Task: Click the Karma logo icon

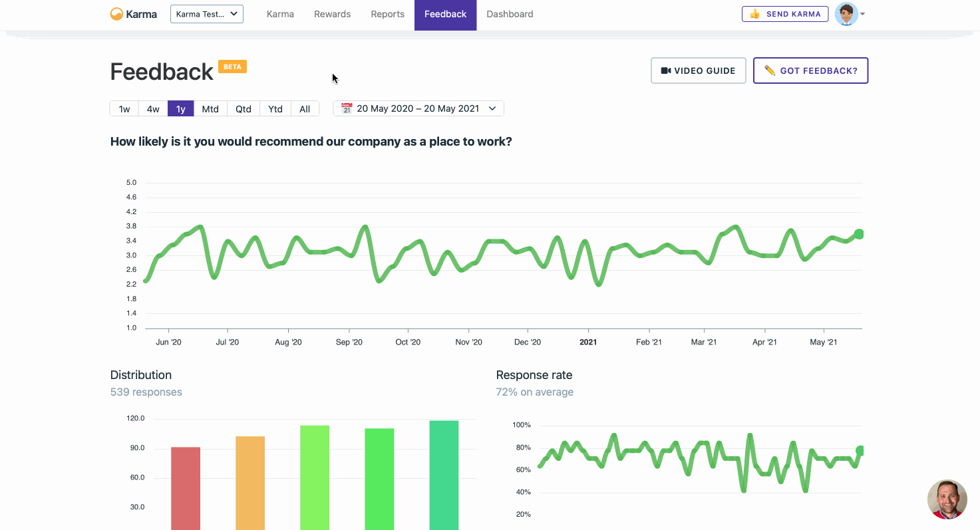Action: pos(116,14)
